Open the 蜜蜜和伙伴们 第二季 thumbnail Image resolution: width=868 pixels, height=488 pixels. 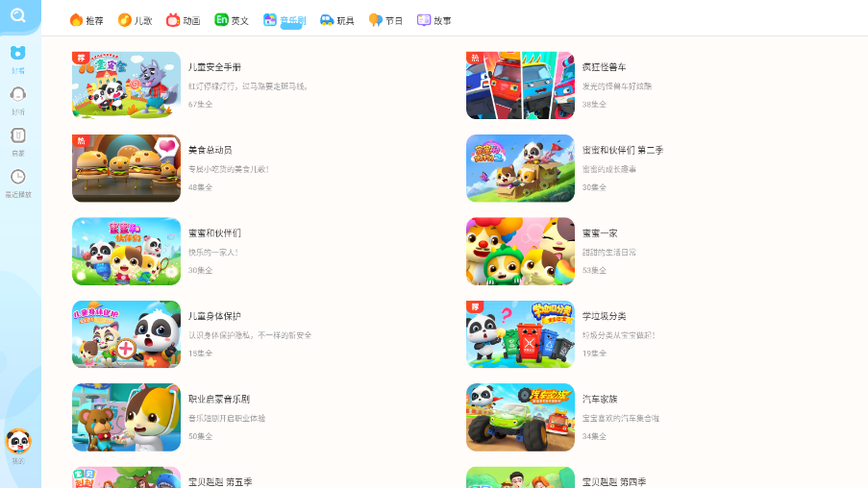click(520, 168)
